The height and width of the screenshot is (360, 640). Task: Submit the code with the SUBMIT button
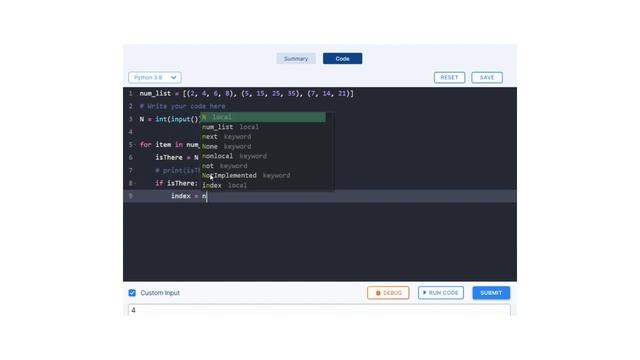tap(491, 293)
